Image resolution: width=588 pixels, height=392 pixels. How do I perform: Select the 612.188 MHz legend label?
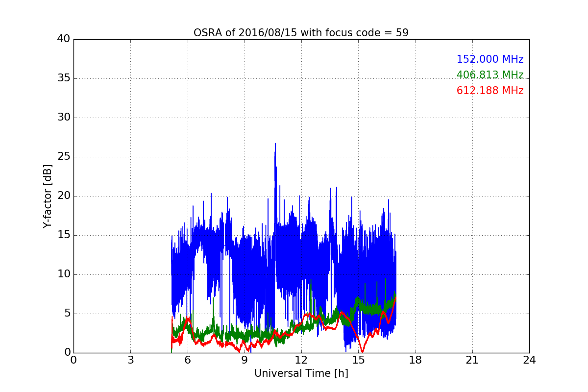(x=490, y=91)
